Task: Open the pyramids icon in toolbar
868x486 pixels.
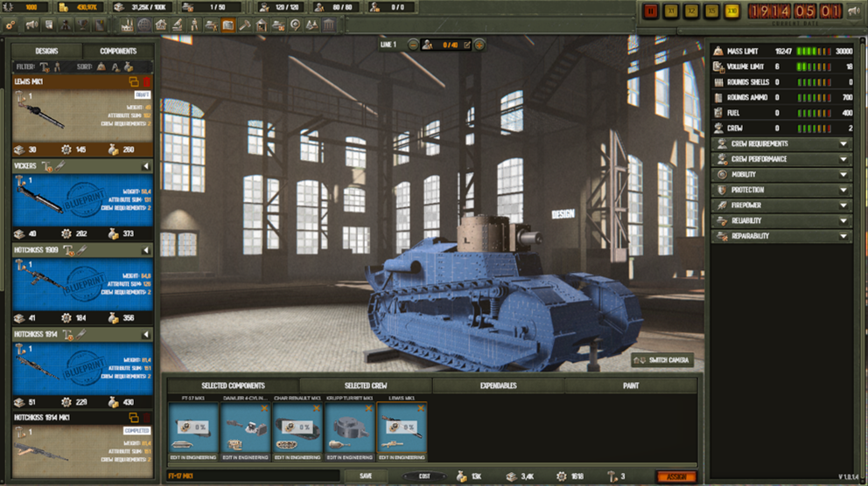Action: click(x=311, y=24)
